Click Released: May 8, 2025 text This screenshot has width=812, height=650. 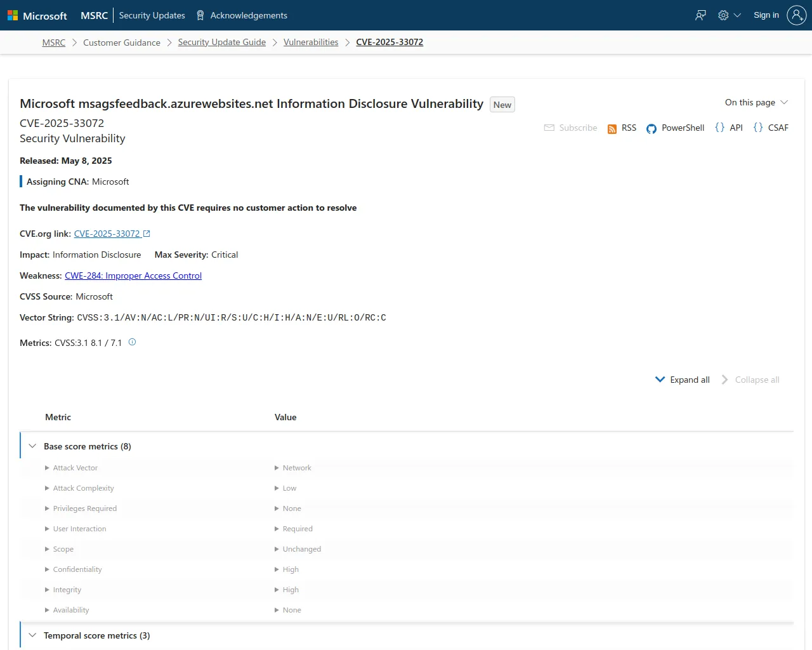tap(66, 161)
